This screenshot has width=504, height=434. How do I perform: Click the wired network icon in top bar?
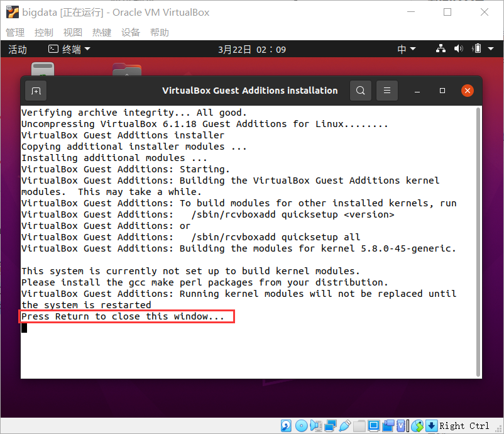[441, 49]
